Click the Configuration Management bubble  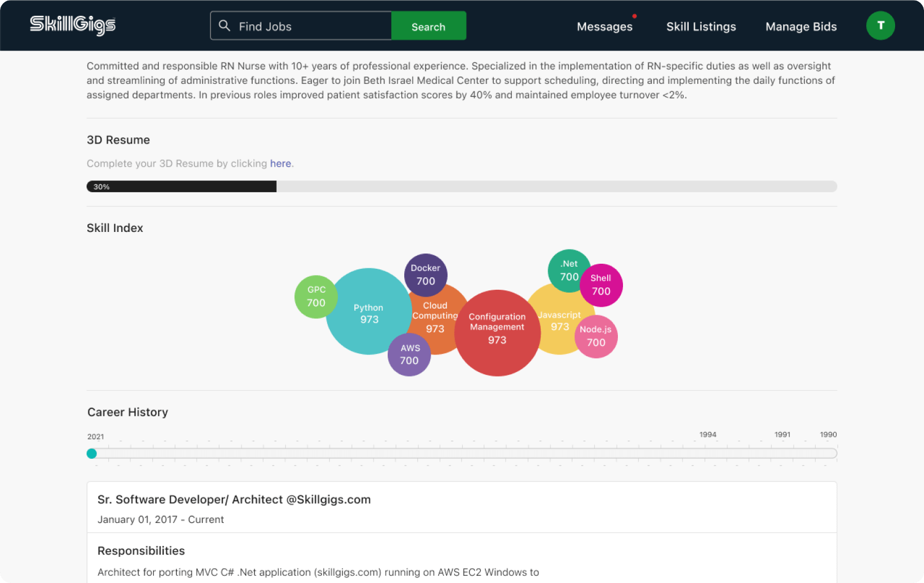(x=497, y=333)
